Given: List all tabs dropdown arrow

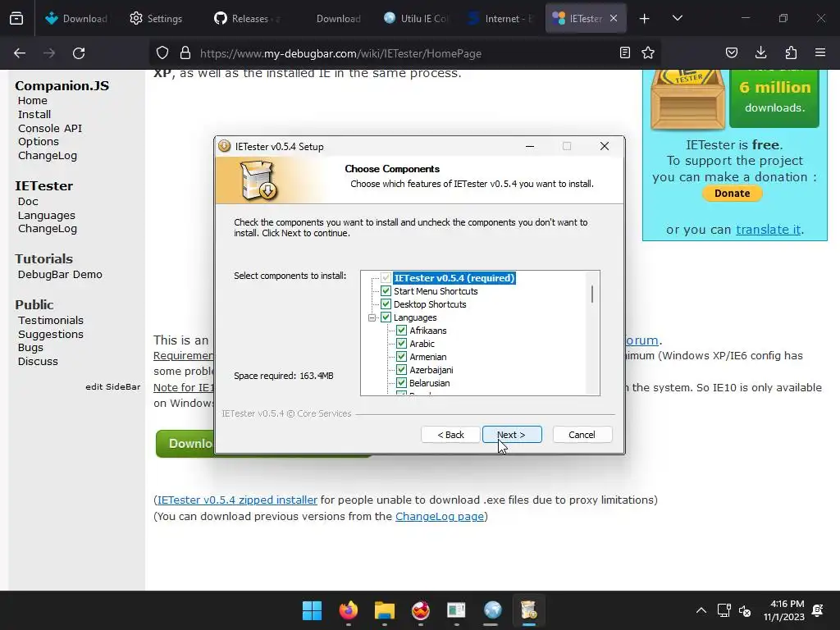Looking at the screenshot, I should tap(677, 18).
